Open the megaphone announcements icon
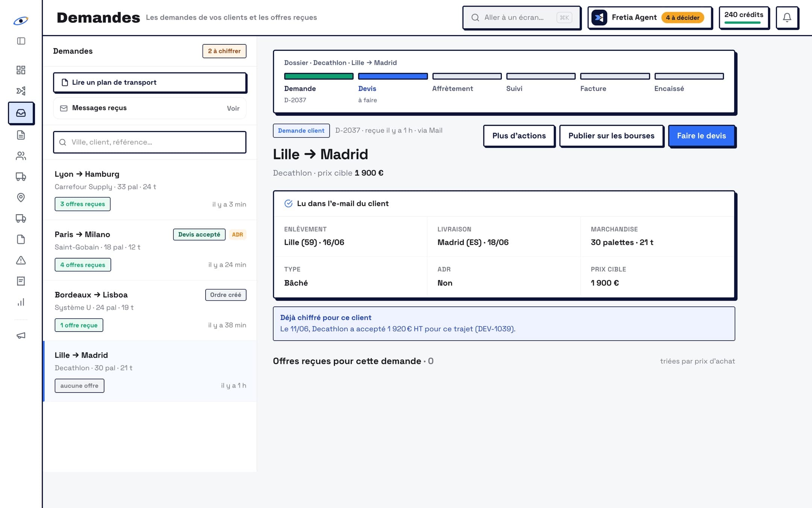The width and height of the screenshot is (812, 508). [x=21, y=335]
